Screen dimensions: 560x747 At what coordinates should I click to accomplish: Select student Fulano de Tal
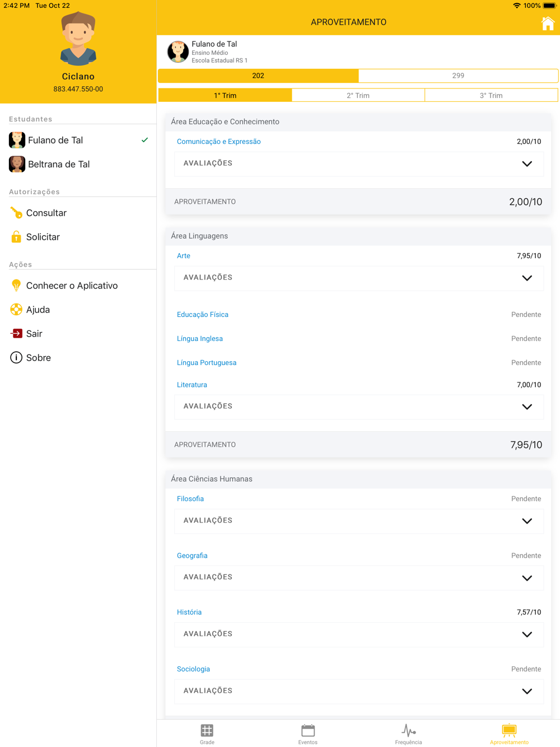78,140
